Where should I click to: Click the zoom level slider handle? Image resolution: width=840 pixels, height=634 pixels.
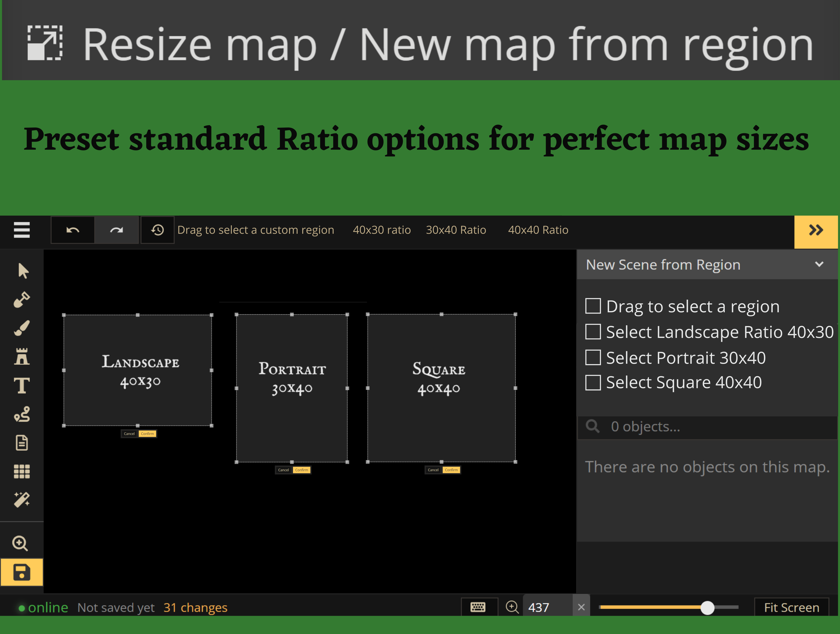coord(707,607)
